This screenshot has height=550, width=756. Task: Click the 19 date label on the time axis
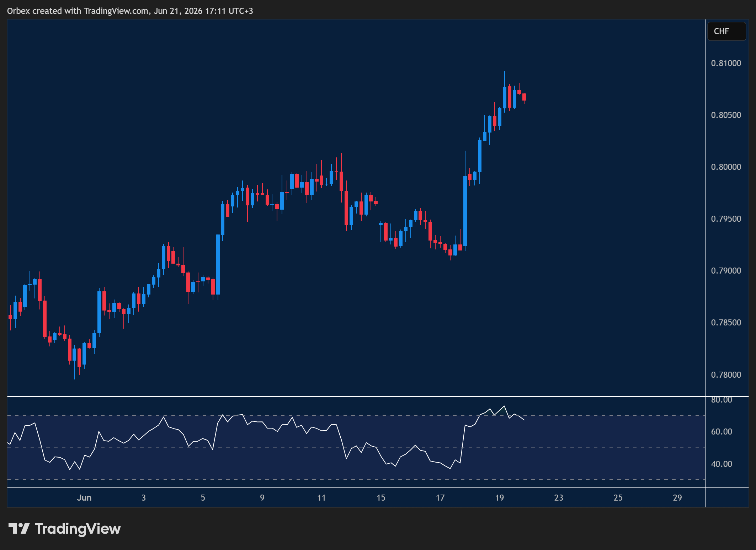[500, 498]
